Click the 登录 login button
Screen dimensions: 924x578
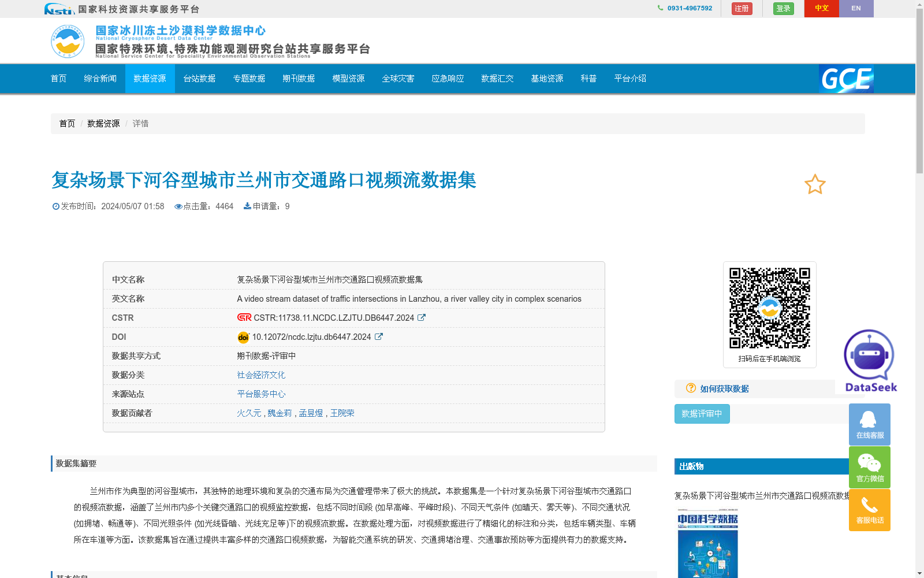[x=784, y=9]
